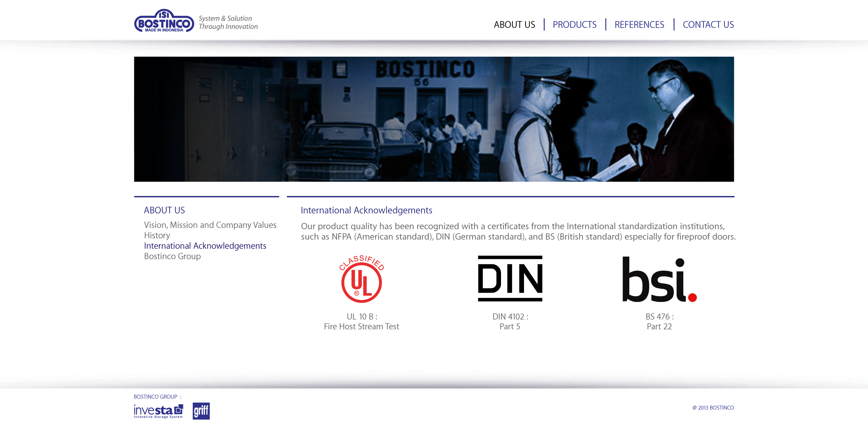Click 'Part 5' text under DIN

510,326
